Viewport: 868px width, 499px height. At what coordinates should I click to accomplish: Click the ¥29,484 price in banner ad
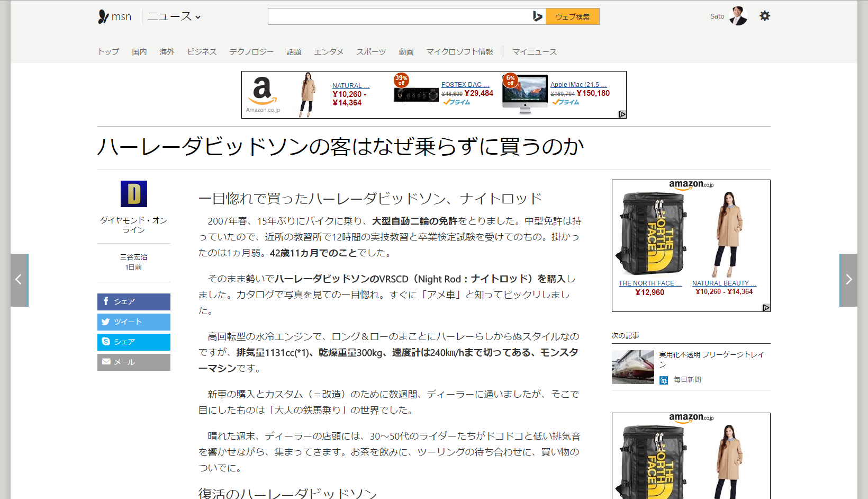[478, 93]
